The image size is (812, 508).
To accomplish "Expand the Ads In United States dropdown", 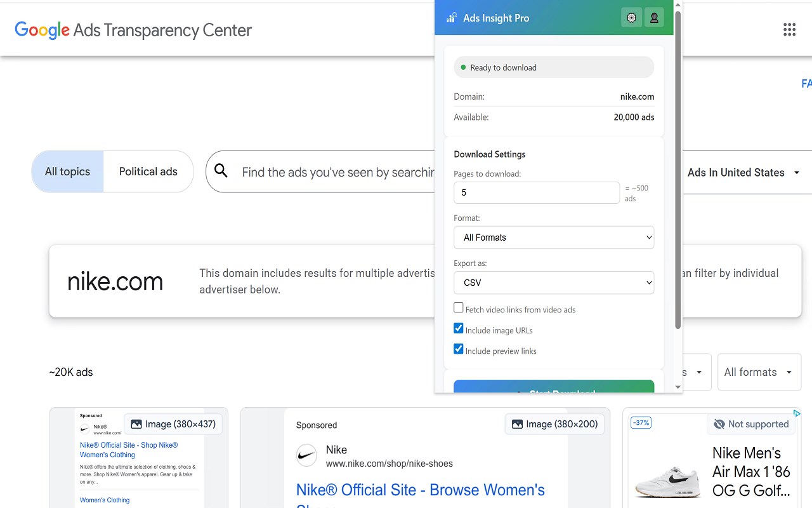I will point(743,173).
